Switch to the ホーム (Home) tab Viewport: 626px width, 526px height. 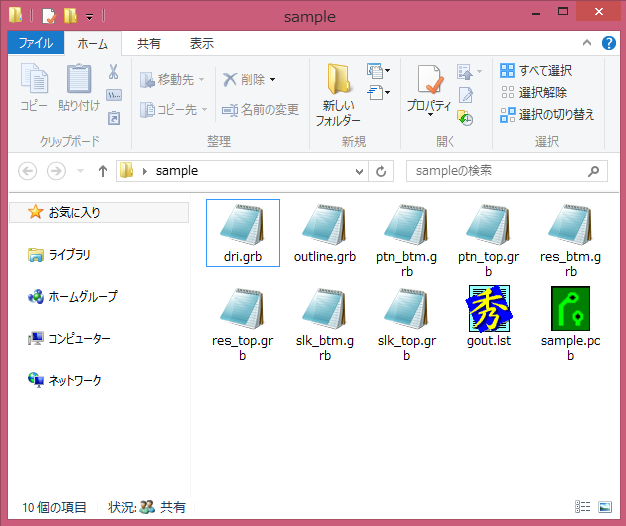pos(92,44)
